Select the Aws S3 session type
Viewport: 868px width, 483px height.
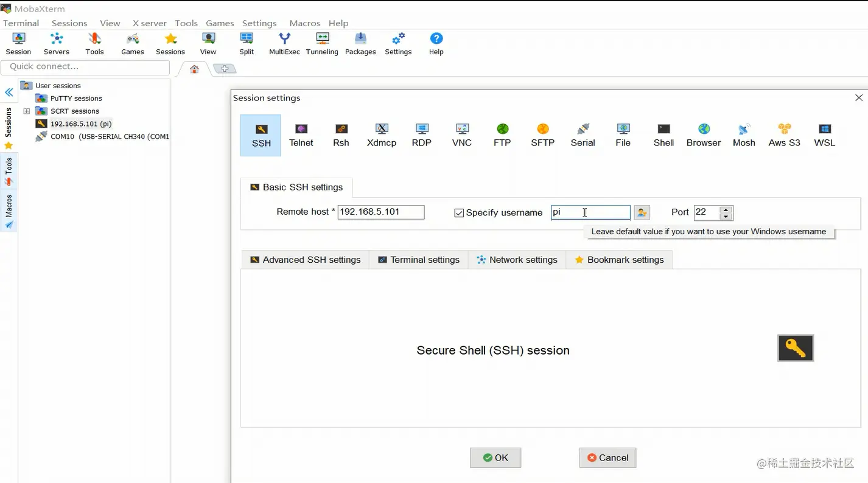(785, 136)
